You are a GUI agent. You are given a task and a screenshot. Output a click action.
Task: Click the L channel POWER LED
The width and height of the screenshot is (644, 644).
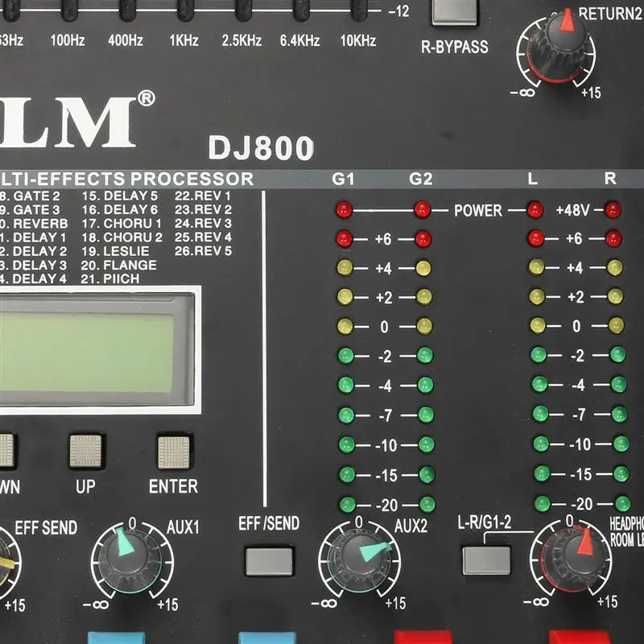tap(535, 210)
